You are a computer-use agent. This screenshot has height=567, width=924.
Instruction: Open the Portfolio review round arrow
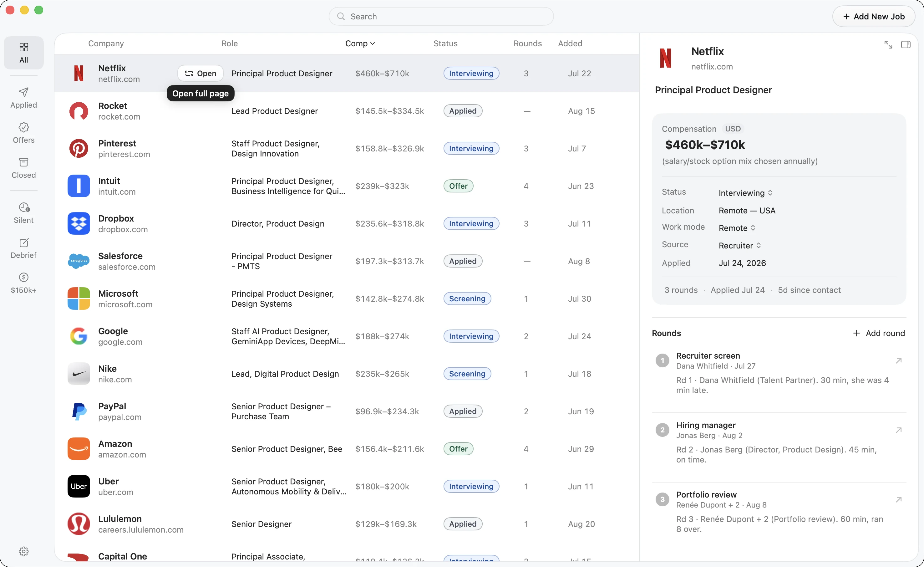click(x=898, y=500)
